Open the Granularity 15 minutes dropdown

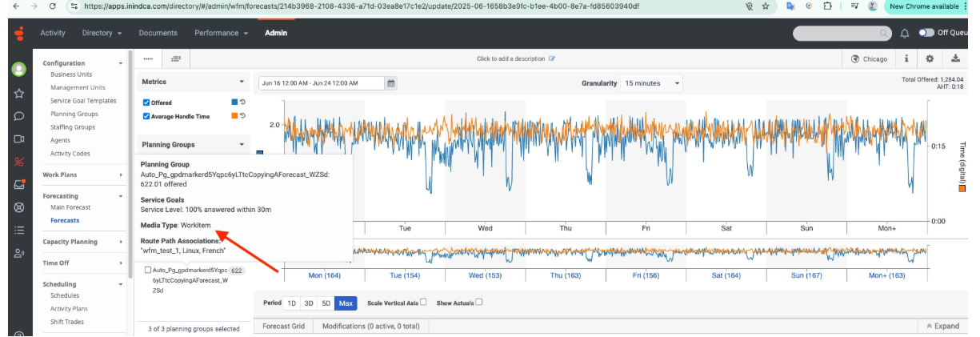tap(652, 83)
